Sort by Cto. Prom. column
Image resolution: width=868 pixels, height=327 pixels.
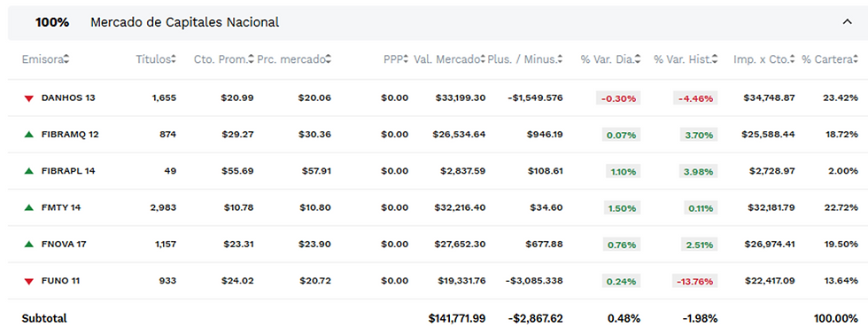(x=223, y=59)
